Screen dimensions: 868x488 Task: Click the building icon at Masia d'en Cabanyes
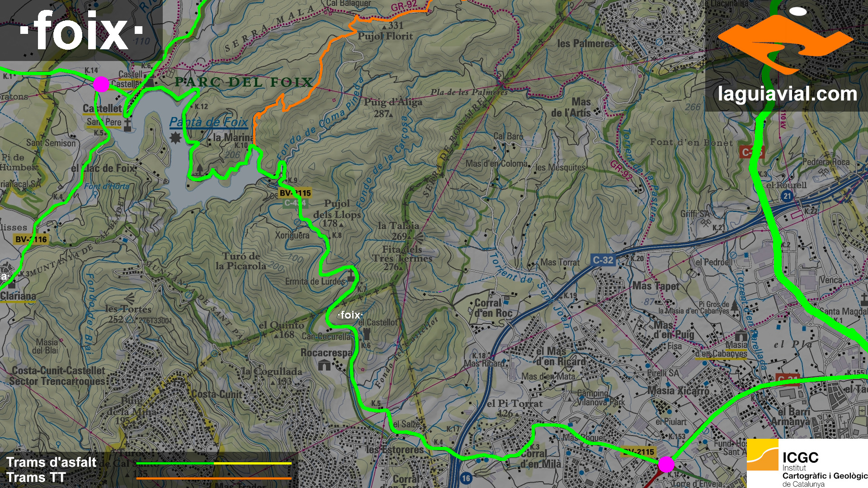tap(741, 336)
